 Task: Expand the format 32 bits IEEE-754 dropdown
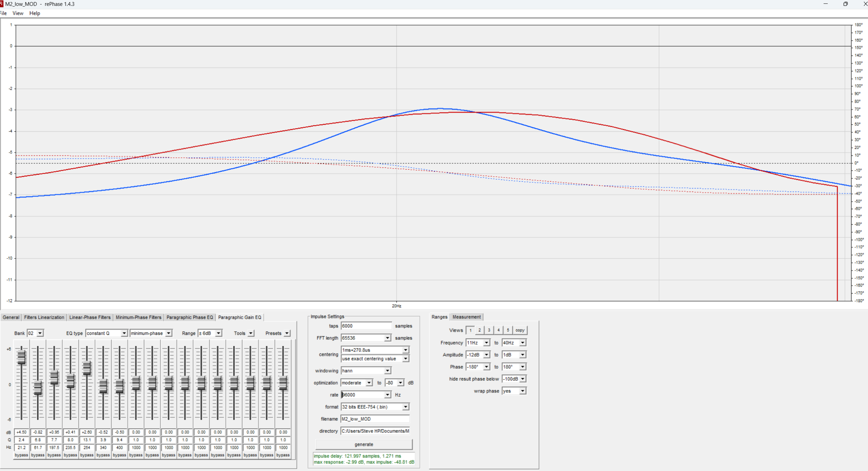pos(406,407)
